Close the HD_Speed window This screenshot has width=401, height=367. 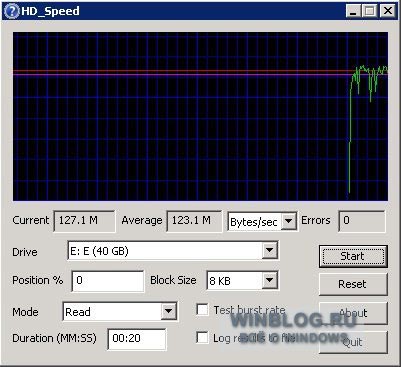coord(388,11)
